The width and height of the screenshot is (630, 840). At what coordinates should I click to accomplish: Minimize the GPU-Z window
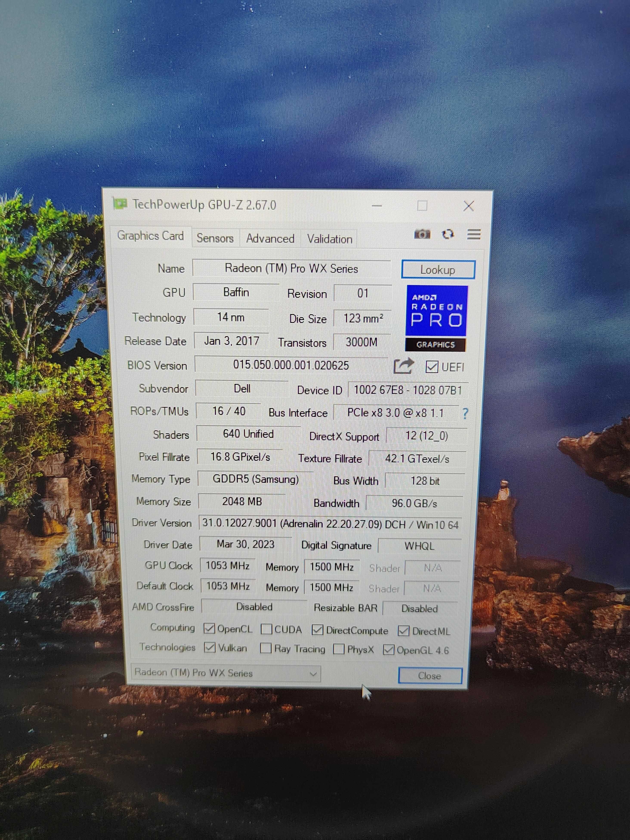tap(377, 205)
